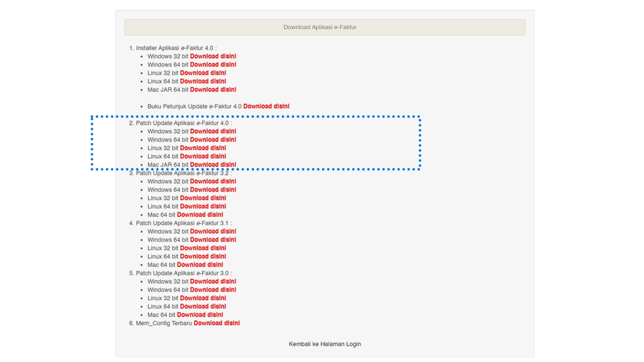Download Buku Petunjuk Update e-Faktur 4.0
The height and width of the screenshot is (362, 644).
tap(266, 106)
